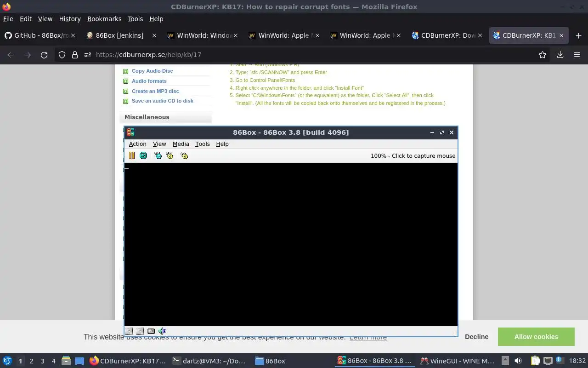Viewport: 588px width, 368px height.
Task: Open tracking protection shield icon
Action: tap(62, 55)
